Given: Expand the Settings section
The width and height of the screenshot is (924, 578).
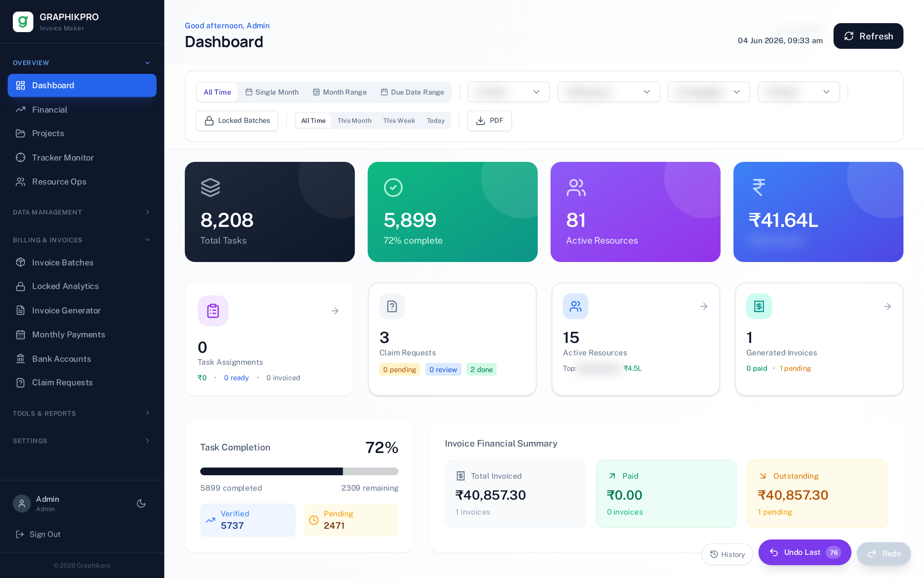Looking at the screenshot, I should pyautogui.click(x=82, y=441).
